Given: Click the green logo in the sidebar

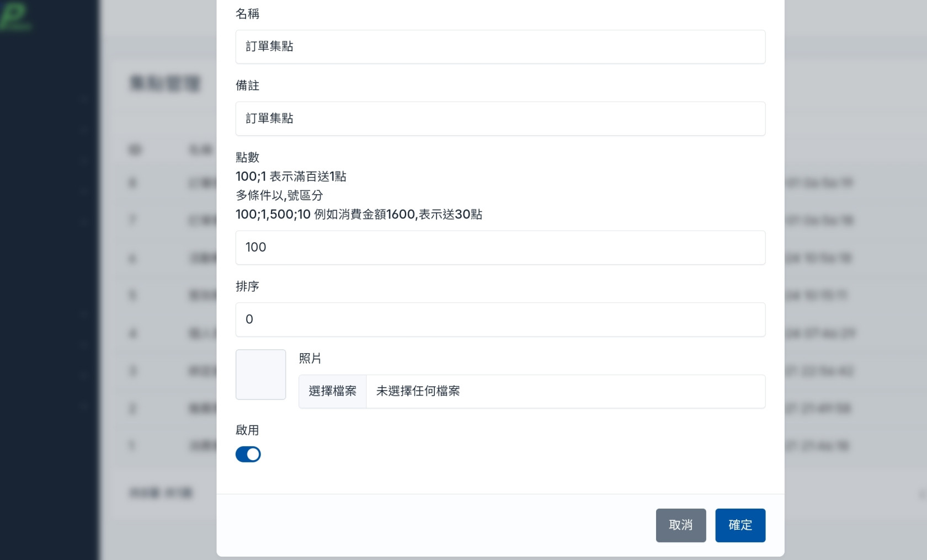Looking at the screenshot, I should (15, 17).
